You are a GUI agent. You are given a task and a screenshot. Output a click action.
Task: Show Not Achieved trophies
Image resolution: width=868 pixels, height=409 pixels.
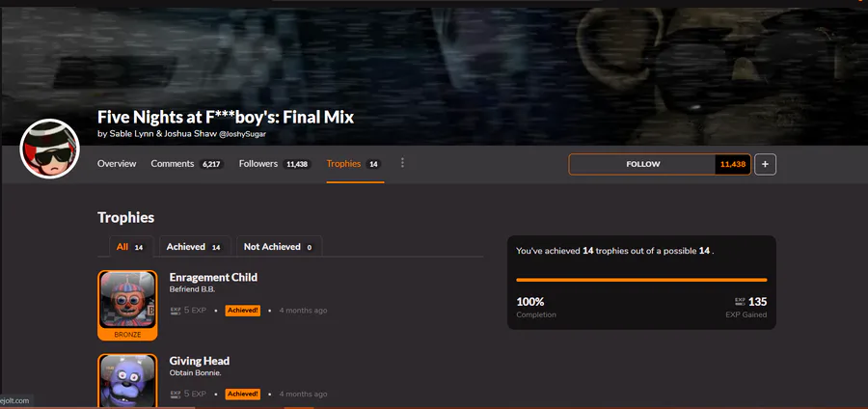click(x=279, y=247)
